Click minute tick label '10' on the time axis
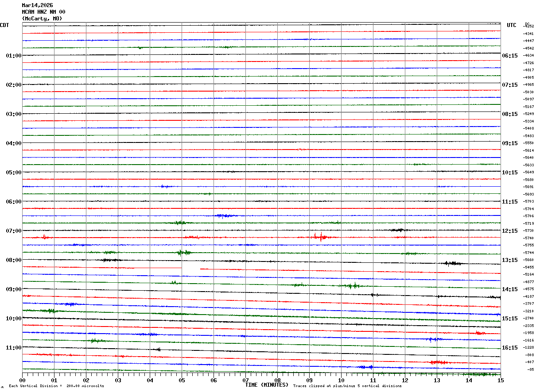 [341, 380]
